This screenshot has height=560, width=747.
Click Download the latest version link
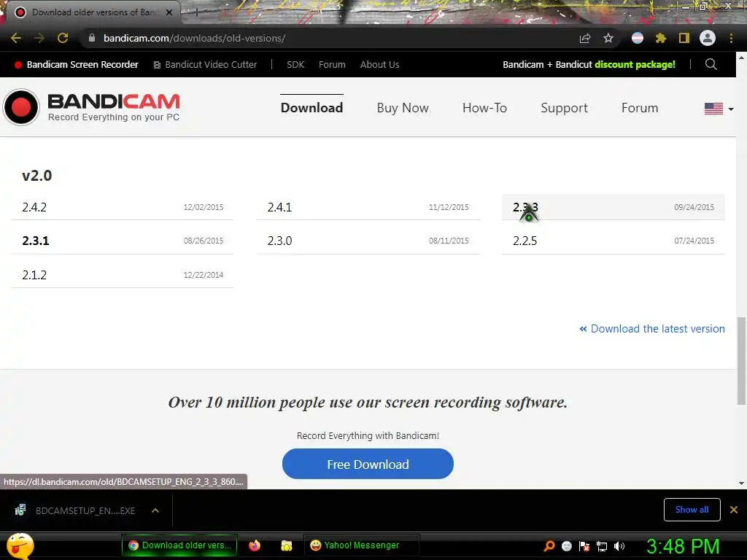(x=652, y=329)
